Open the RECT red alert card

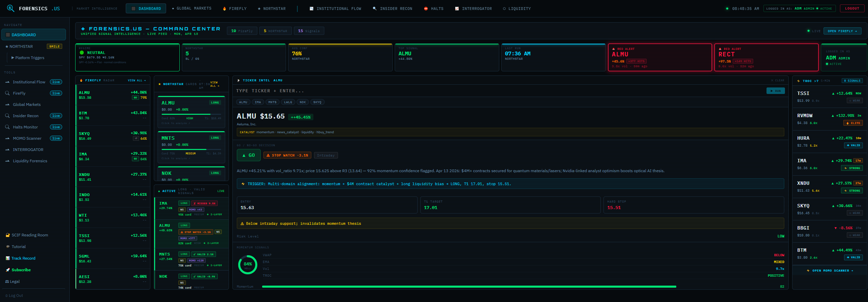(x=766, y=57)
